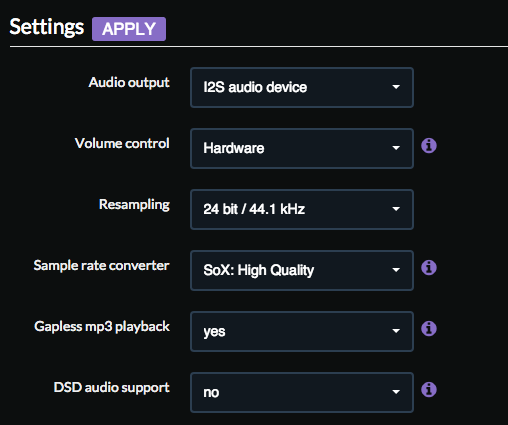Click the Settings heading

click(47, 27)
